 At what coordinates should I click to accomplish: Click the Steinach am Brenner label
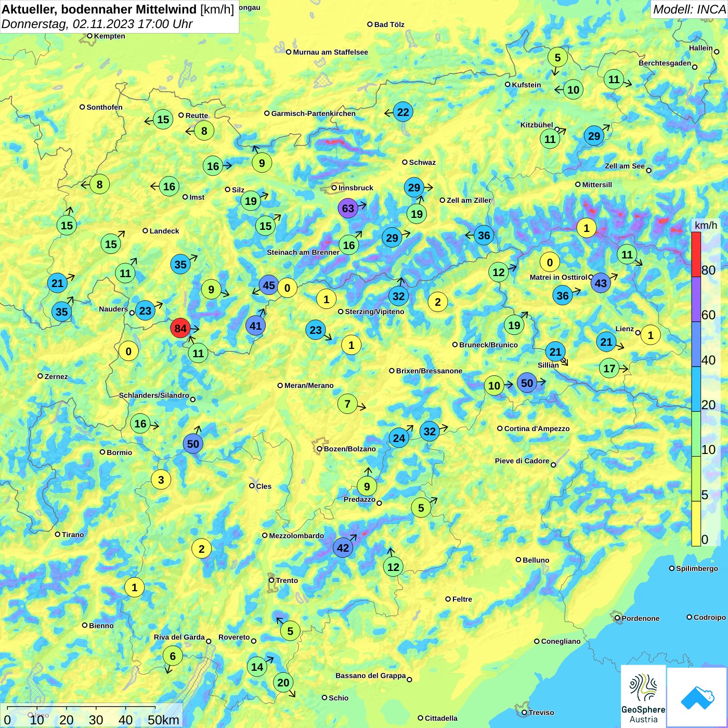pyautogui.click(x=303, y=252)
